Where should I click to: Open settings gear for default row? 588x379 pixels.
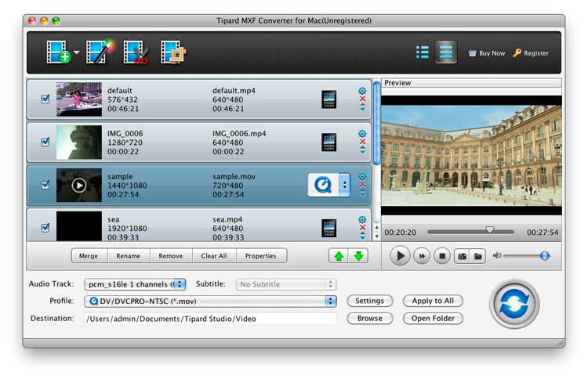click(x=362, y=91)
